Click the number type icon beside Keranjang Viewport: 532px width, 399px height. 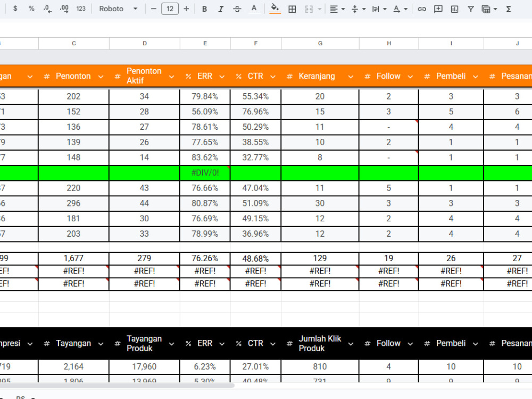(x=289, y=76)
